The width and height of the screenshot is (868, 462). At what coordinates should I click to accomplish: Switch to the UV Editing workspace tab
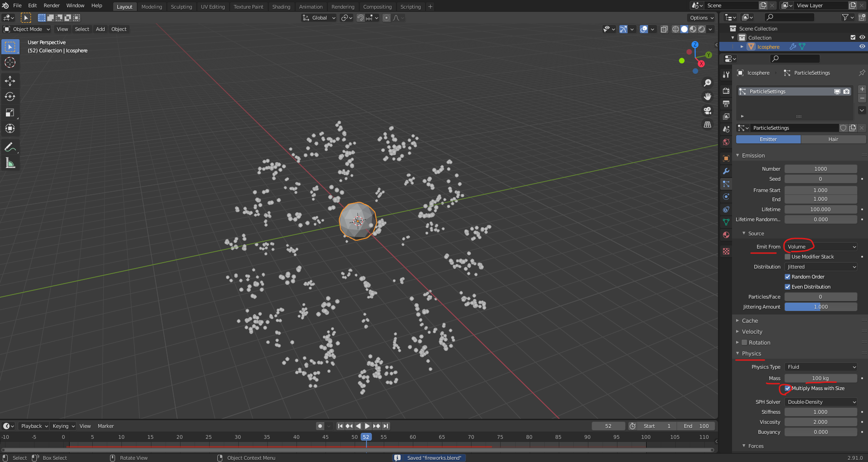point(213,7)
